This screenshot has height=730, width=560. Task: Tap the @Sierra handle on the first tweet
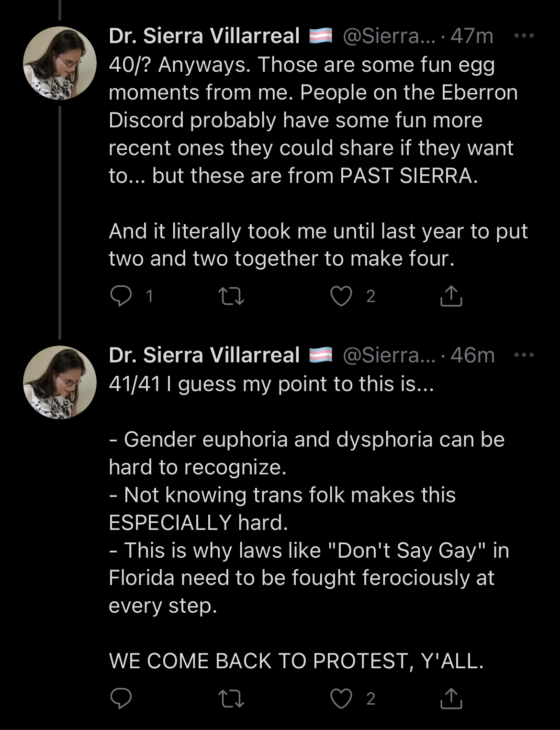coord(389,36)
